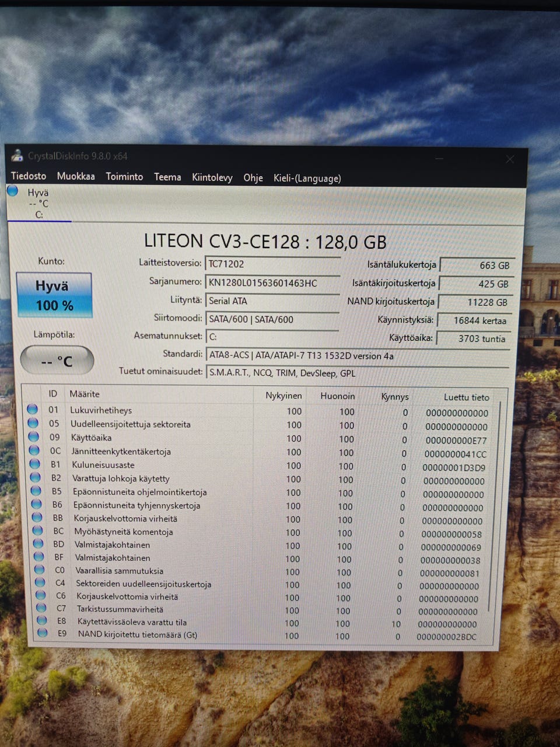Image resolution: width=560 pixels, height=747 pixels.
Task: Click the status icon of row B1 Kuluneisuusaste
Action: pos(35,464)
